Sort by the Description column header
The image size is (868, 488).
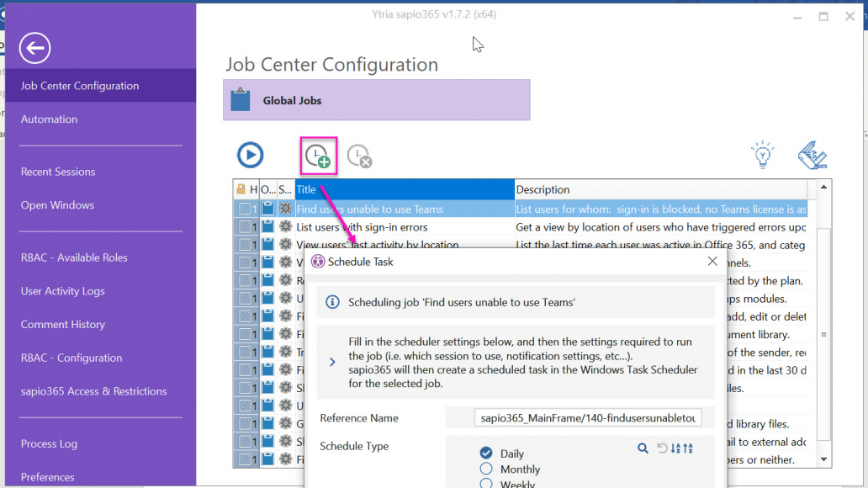tap(661, 189)
